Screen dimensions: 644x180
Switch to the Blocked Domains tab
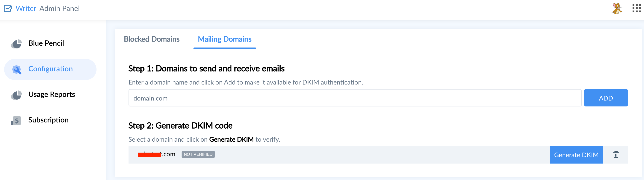click(x=151, y=39)
